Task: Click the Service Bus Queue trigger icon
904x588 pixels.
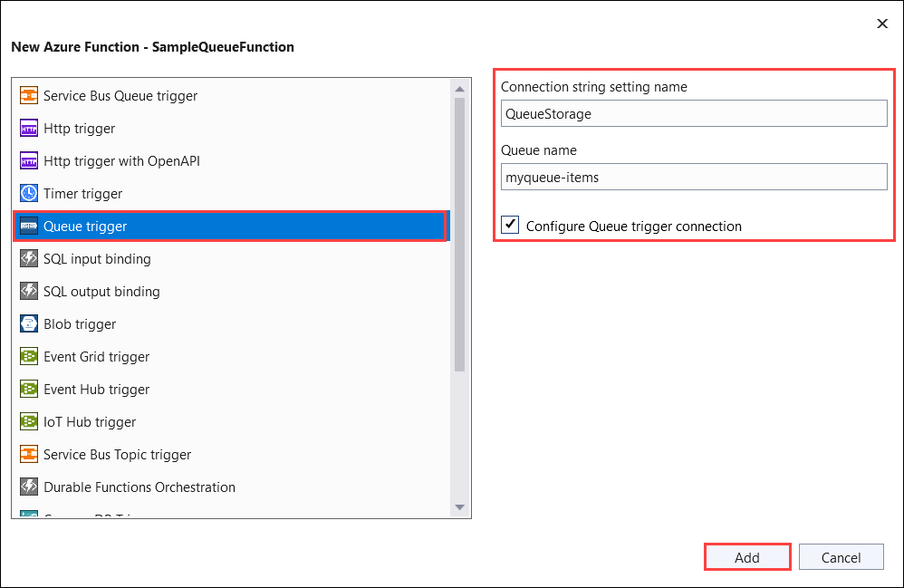Action: pyautogui.click(x=29, y=95)
